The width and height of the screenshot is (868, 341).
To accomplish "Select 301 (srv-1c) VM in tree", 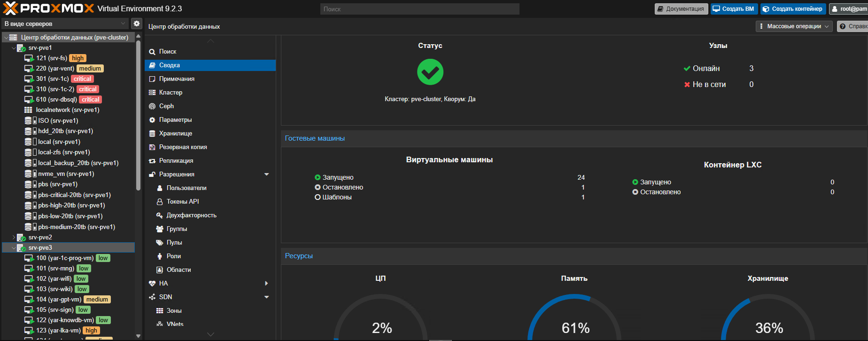I will tap(69, 79).
